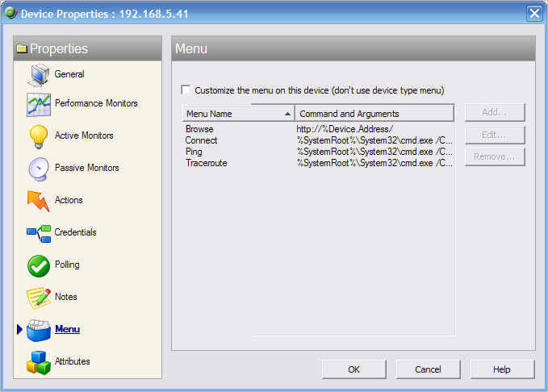Click the Credentials network nodes icon
This screenshot has height=392, width=548.
(39, 233)
